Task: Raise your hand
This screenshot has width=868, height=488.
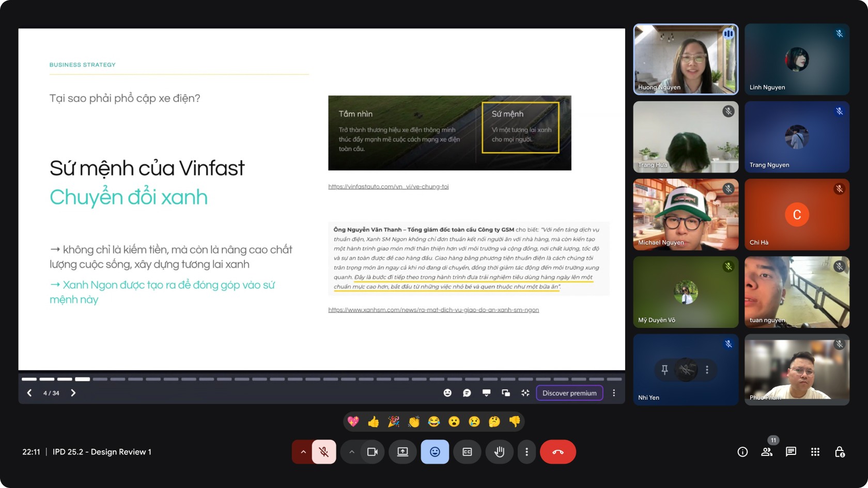Action: (499, 452)
